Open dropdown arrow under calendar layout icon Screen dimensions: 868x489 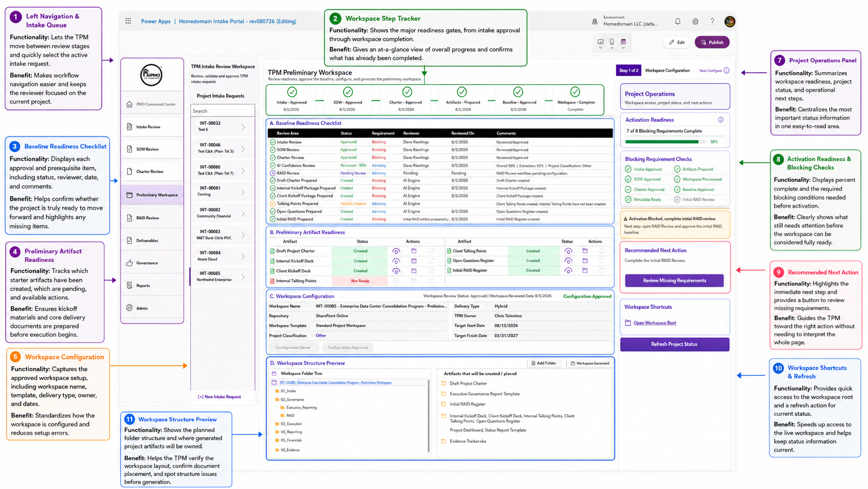[x=623, y=48]
